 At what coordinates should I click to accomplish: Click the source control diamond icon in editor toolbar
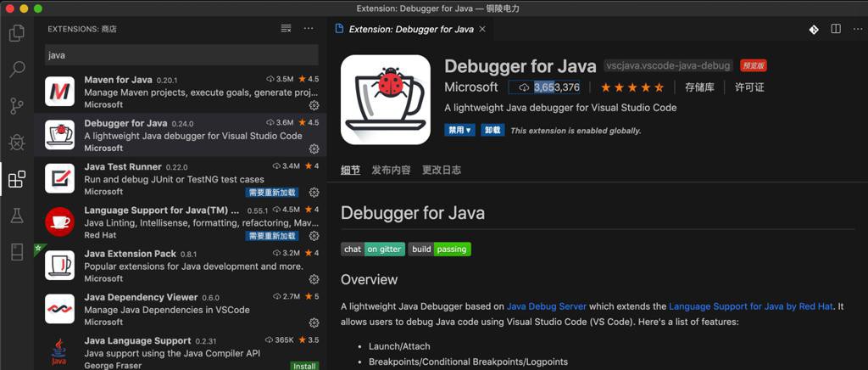(x=813, y=30)
